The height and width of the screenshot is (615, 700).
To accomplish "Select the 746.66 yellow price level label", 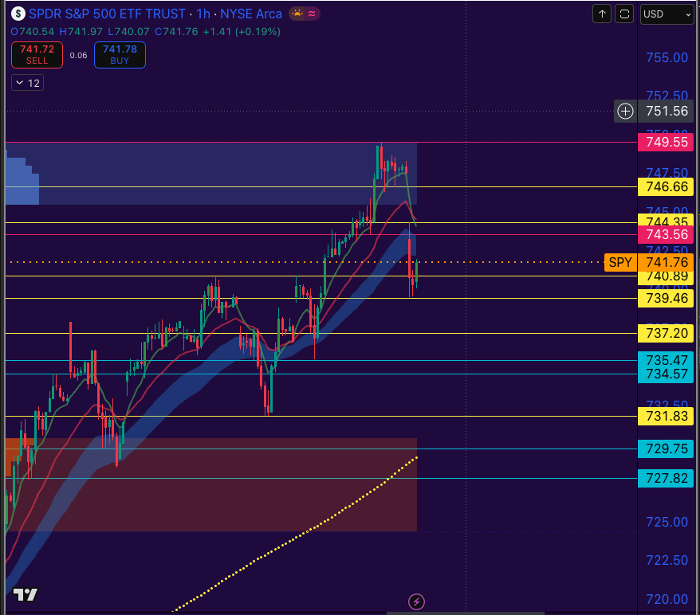I will [x=666, y=186].
